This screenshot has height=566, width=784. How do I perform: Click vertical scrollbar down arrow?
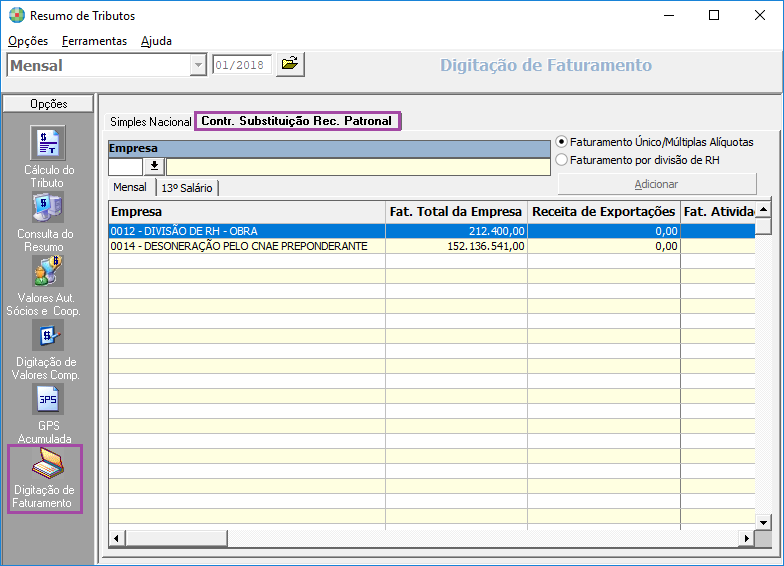pos(763,522)
